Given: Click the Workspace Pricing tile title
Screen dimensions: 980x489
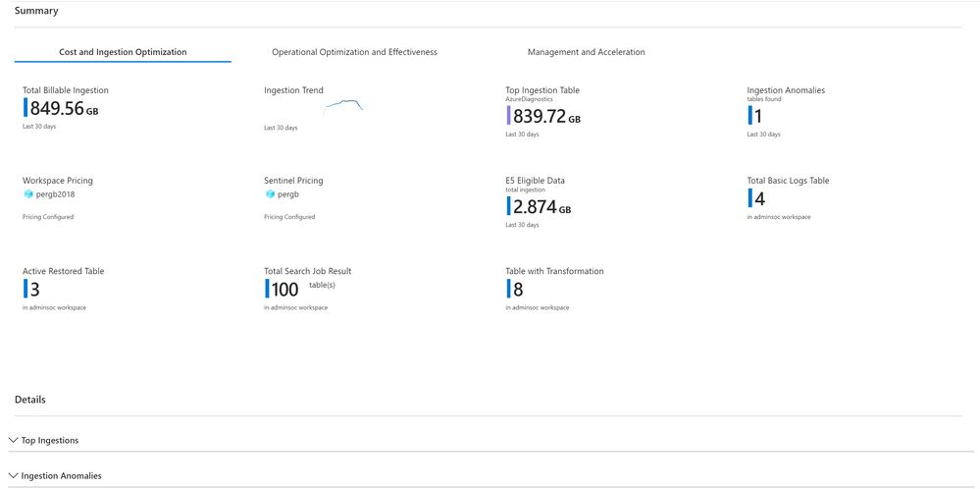Looking at the screenshot, I should point(58,181).
